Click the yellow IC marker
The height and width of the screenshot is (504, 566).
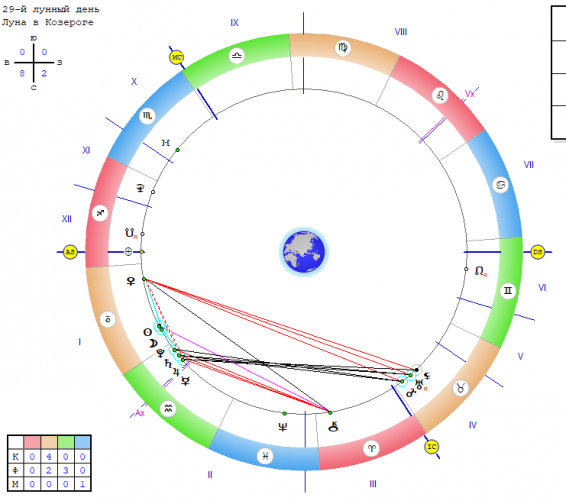click(x=431, y=447)
